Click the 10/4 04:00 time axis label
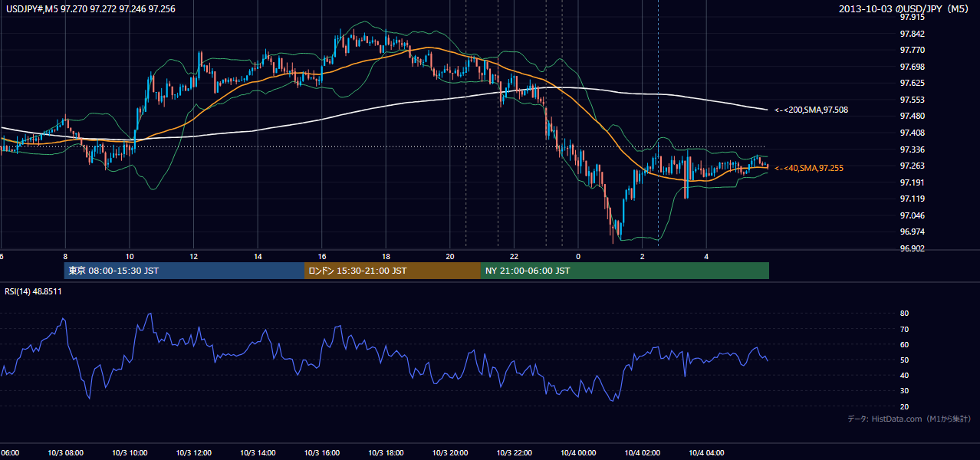The image size is (980, 460). [707, 453]
